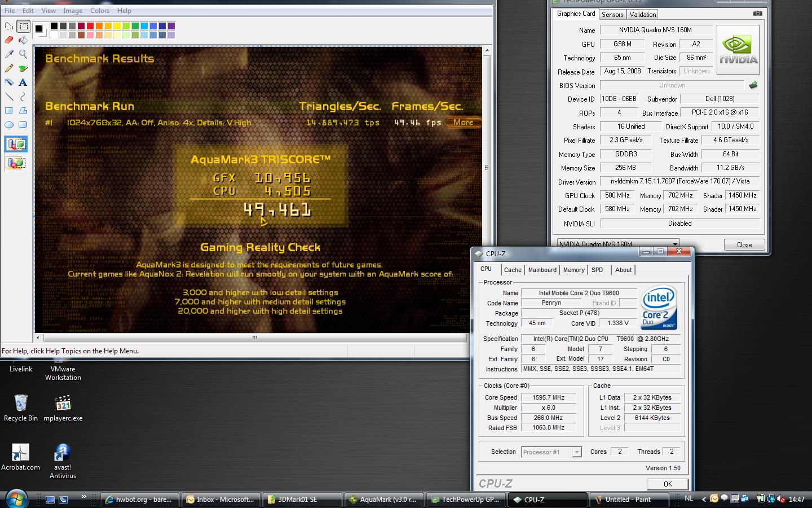Click the GPU-Z screenshot camera icon
The height and width of the screenshot is (508, 812).
click(x=757, y=14)
